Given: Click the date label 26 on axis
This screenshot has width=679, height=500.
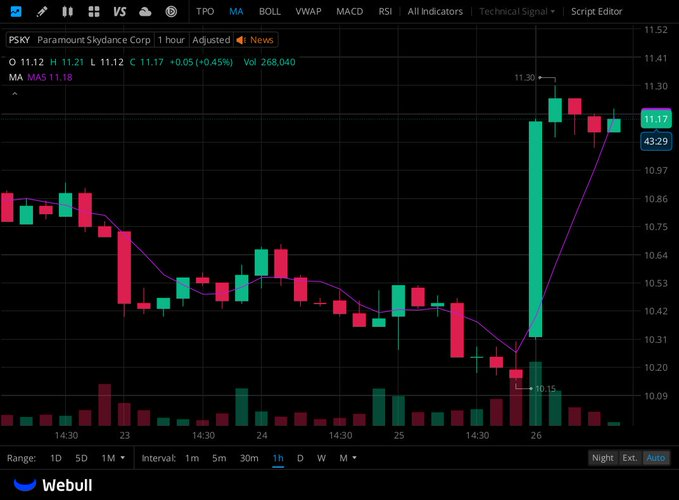Looking at the screenshot, I should tap(536, 435).
